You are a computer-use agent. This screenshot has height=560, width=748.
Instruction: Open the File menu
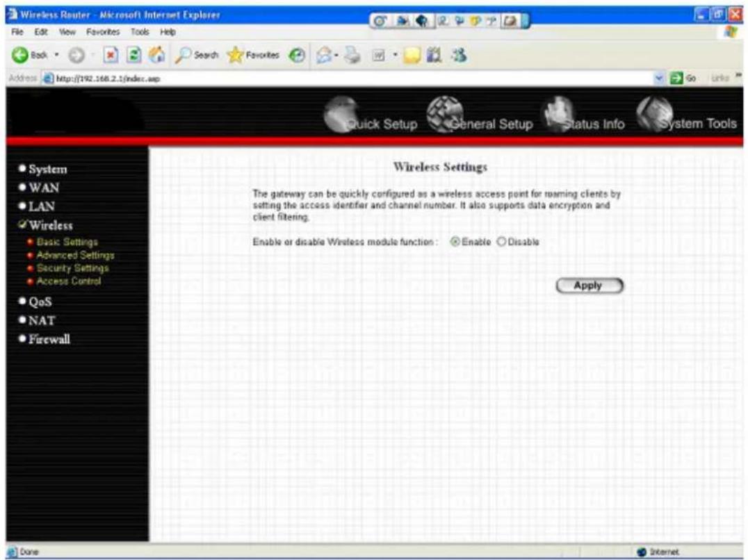click(x=17, y=32)
